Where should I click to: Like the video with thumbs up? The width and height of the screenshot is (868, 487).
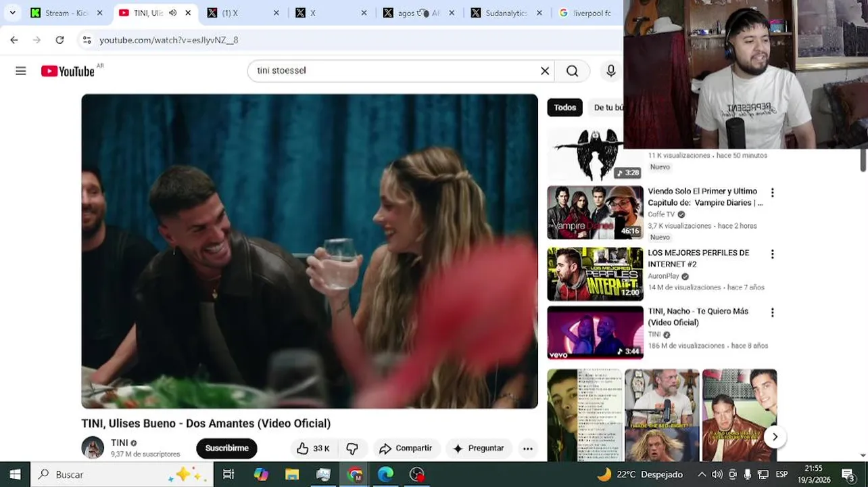tap(313, 448)
